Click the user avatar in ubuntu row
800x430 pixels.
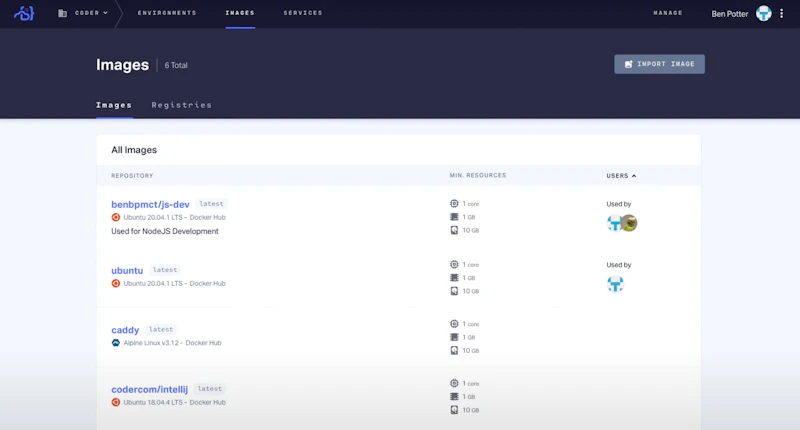[615, 284]
